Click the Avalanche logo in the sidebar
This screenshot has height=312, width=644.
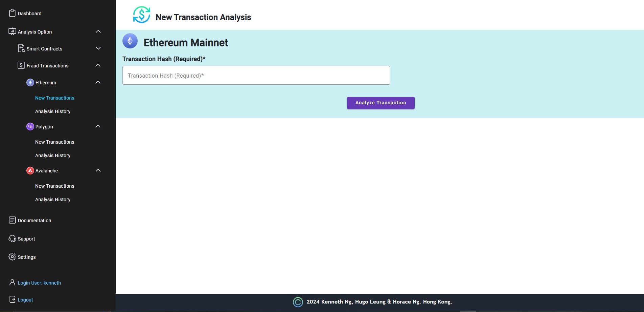(30, 170)
